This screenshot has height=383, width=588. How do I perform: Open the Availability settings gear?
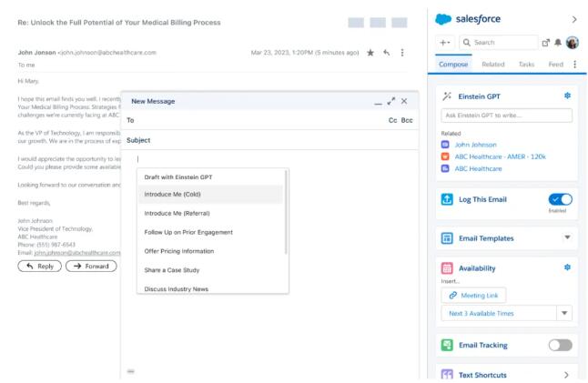coord(567,267)
